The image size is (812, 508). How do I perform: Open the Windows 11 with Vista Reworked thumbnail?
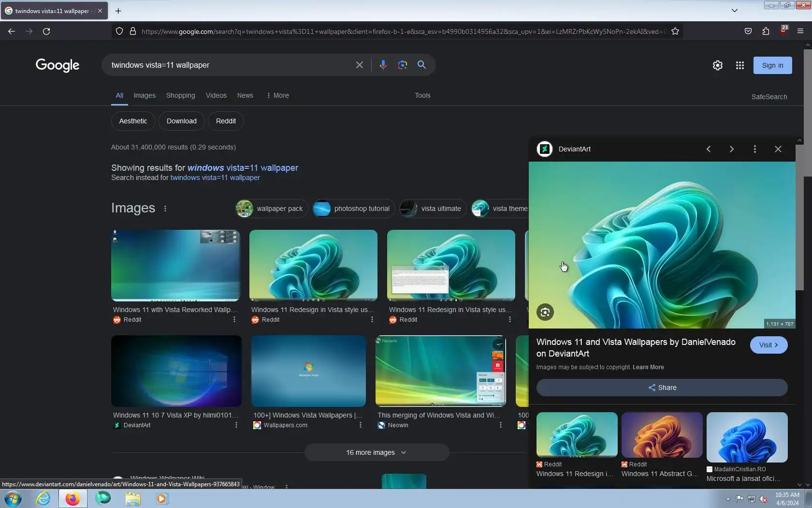point(175,265)
